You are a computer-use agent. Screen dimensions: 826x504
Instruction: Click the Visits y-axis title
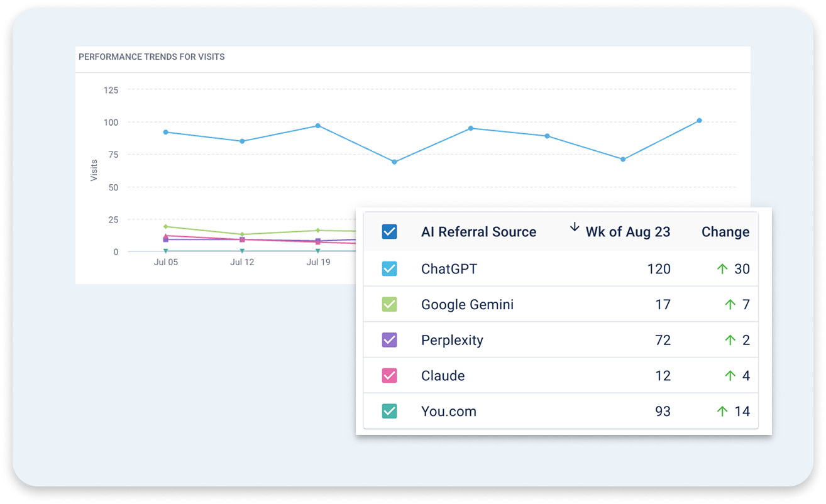coord(94,170)
